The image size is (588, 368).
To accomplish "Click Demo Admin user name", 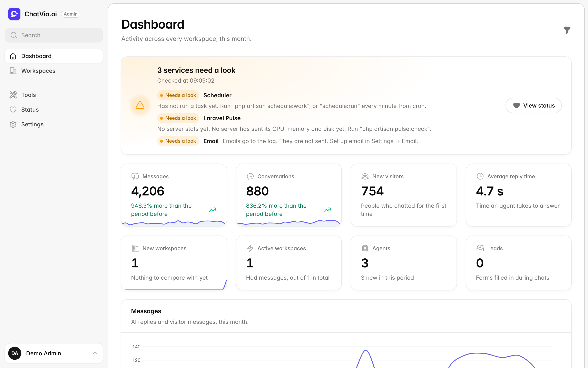I will coord(43,353).
